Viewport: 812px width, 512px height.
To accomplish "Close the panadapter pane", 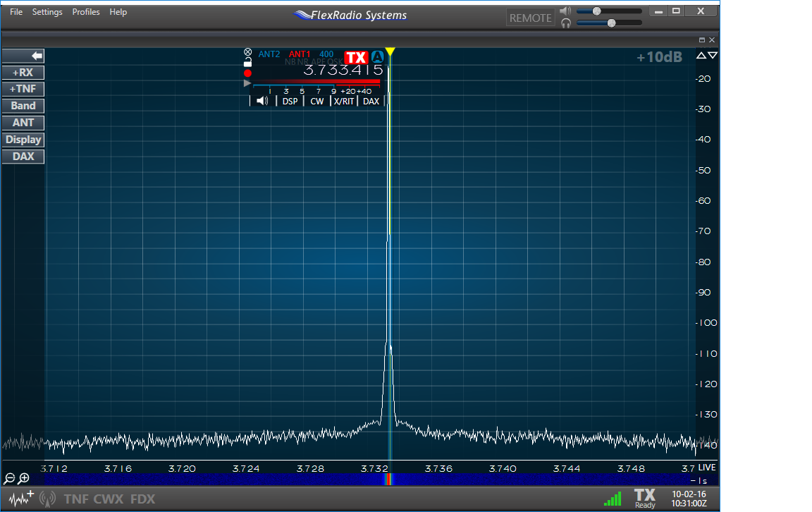I will 712,40.
